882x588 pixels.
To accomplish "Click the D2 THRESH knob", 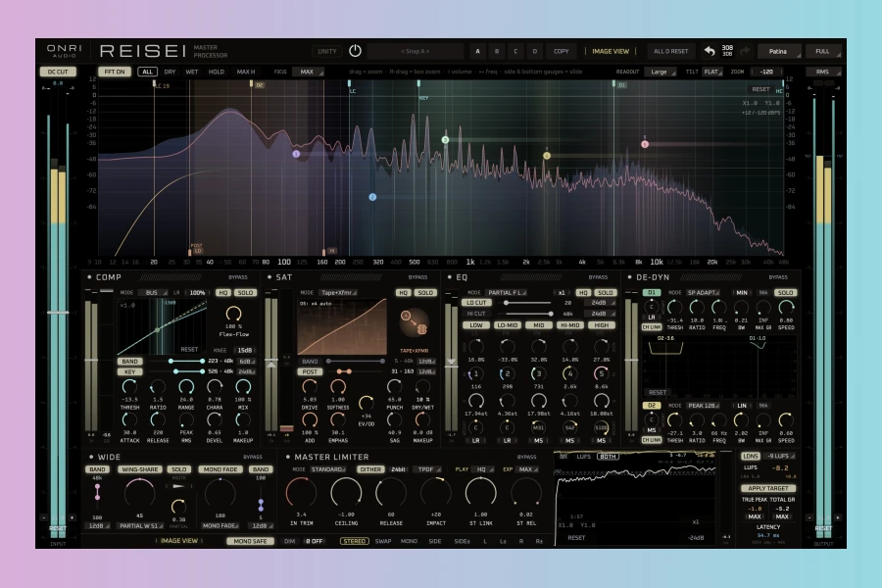I will coord(674,420).
